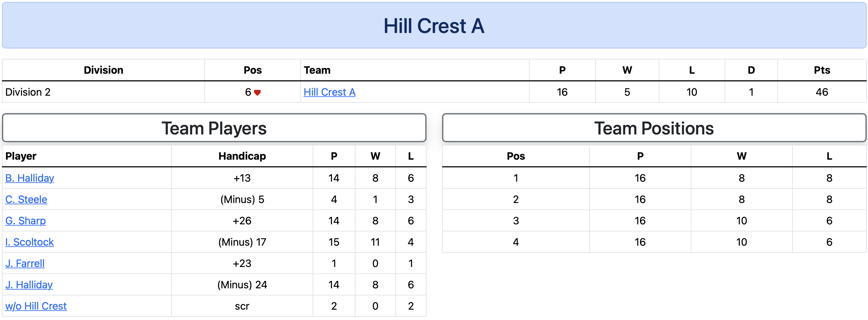Click the Division column header
Screen dimensions: 868x320
tap(103, 70)
